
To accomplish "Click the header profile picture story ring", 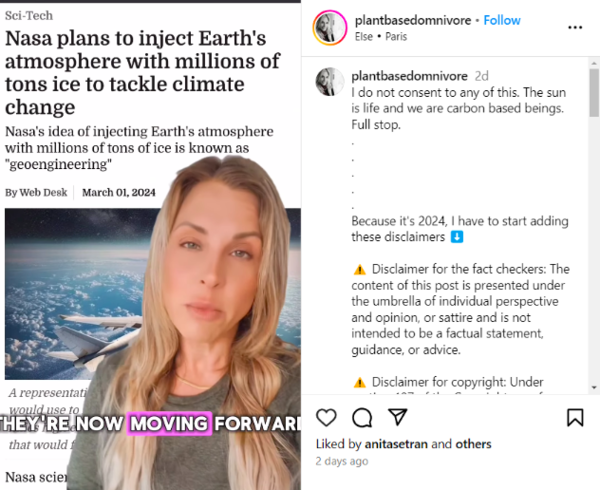I will (x=330, y=28).
